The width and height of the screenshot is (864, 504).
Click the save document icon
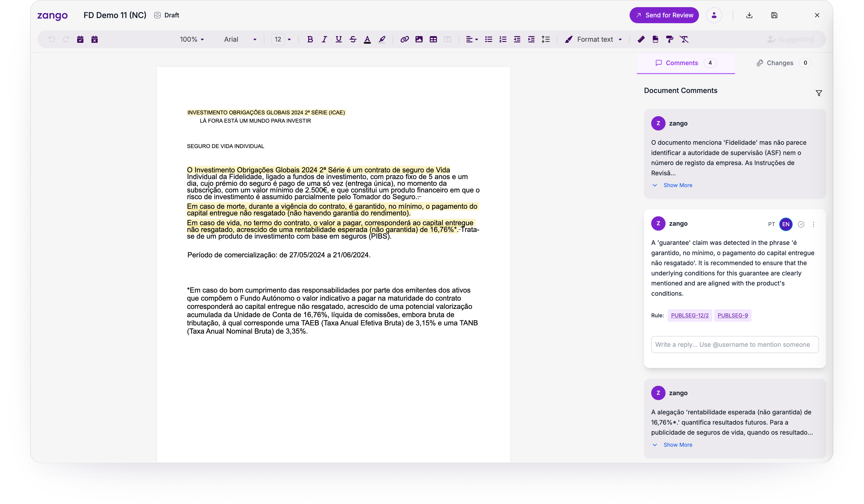click(774, 15)
